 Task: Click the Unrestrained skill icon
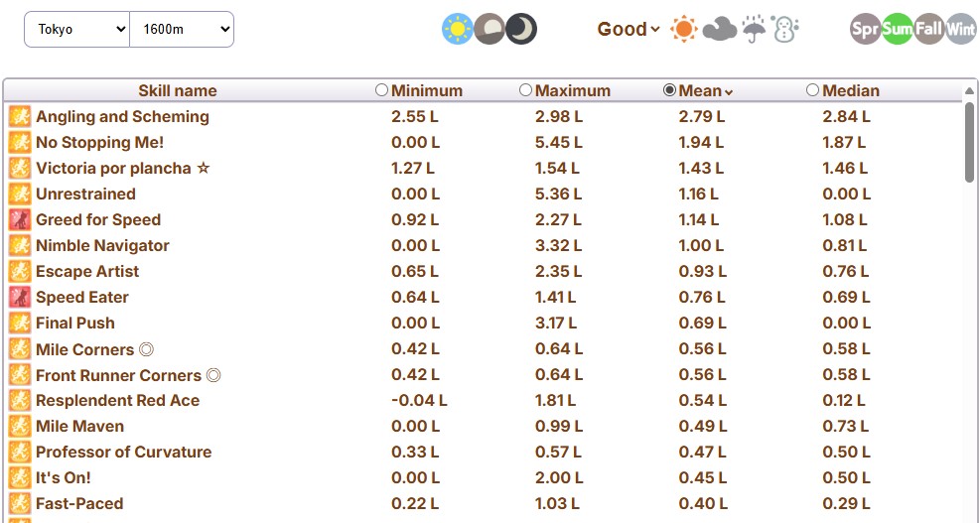click(x=20, y=194)
